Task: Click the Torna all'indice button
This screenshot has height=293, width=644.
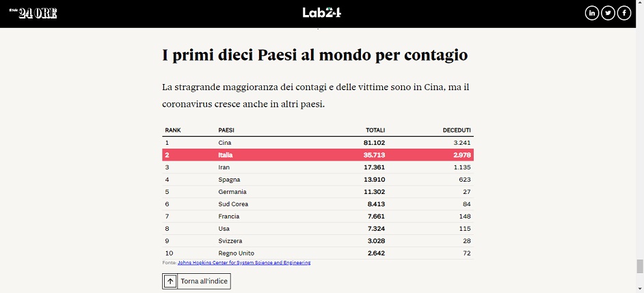Action: (196, 281)
